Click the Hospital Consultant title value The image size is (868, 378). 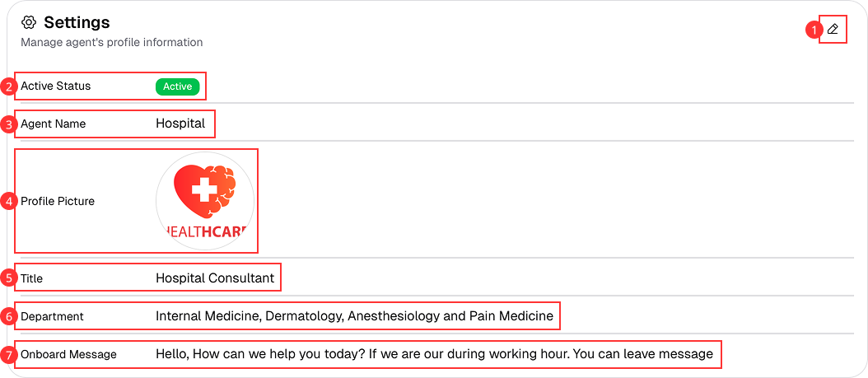pyautogui.click(x=215, y=278)
